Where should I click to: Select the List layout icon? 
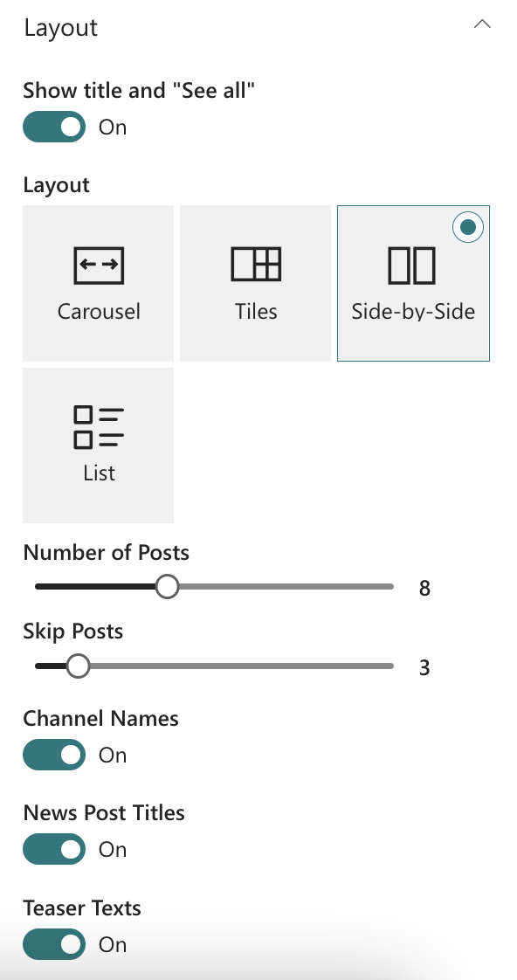pos(99,427)
